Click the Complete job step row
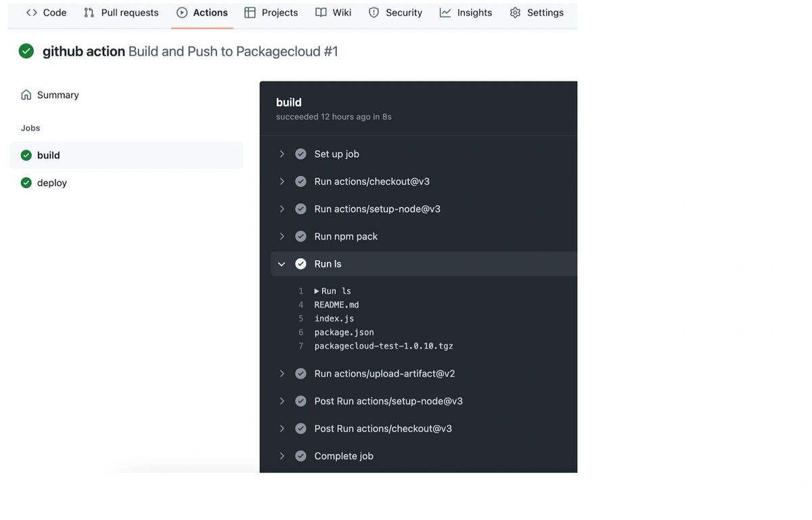Image resolution: width=812 pixels, height=520 pixels. (x=344, y=456)
